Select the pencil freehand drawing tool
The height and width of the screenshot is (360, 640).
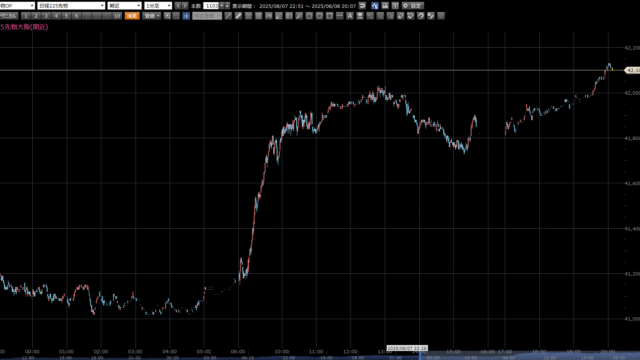click(238, 16)
